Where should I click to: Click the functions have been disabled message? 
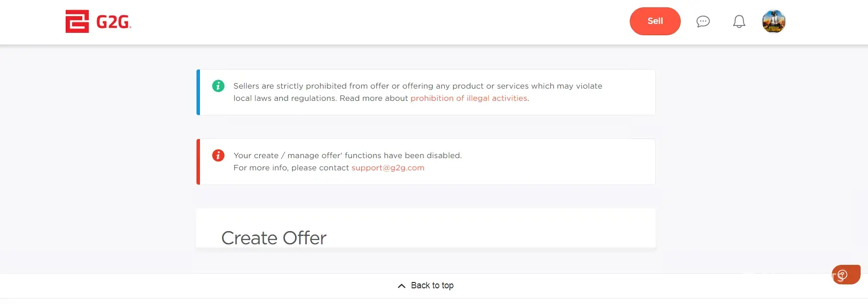coord(347,156)
